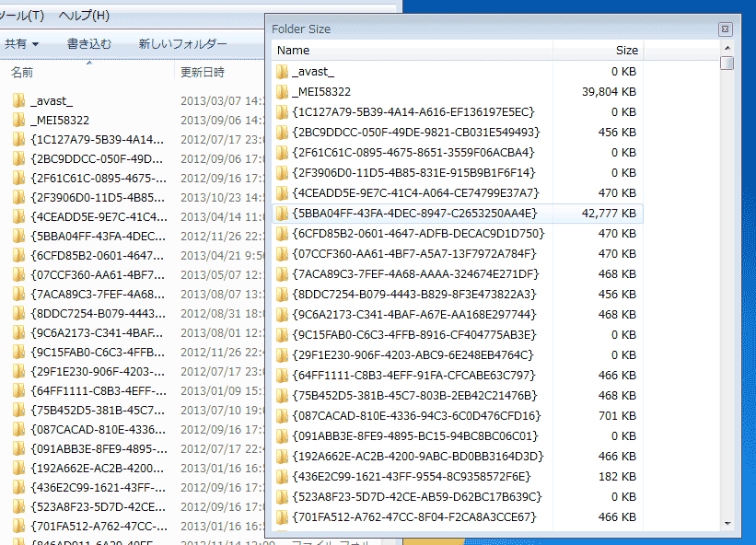Open the {701FA512-A762-47CC} folder icon
This screenshot has height=545, width=756.
(x=283, y=515)
